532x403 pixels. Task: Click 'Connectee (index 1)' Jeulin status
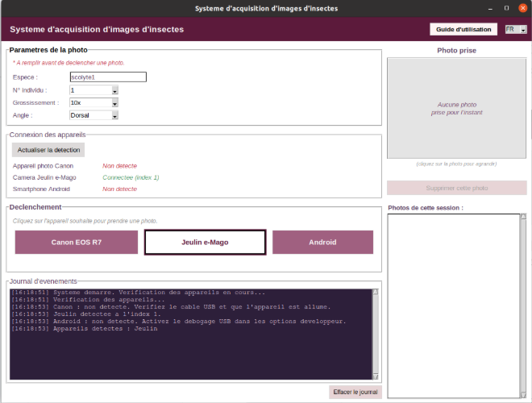pyautogui.click(x=131, y=177)
